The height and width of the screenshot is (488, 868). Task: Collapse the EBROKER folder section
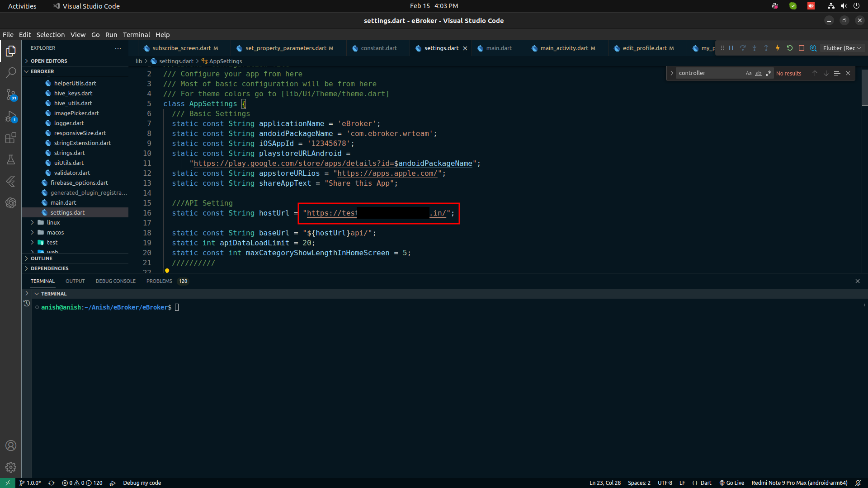pyautogui.click(x=75, y=71)
